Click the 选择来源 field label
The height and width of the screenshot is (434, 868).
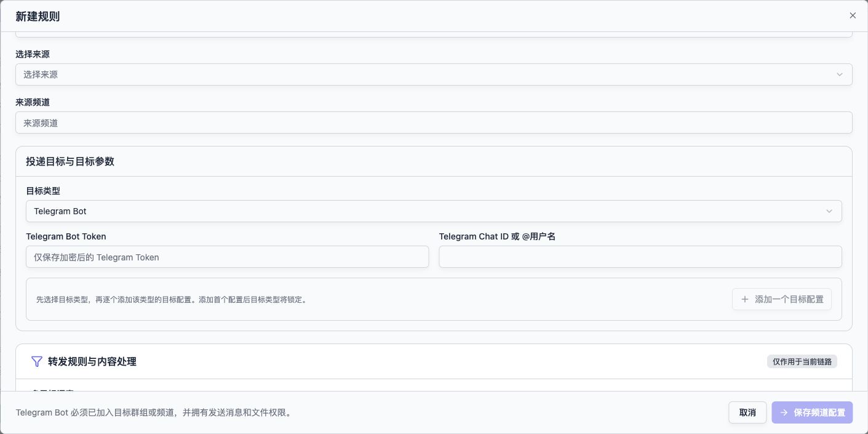pos(33,54)
